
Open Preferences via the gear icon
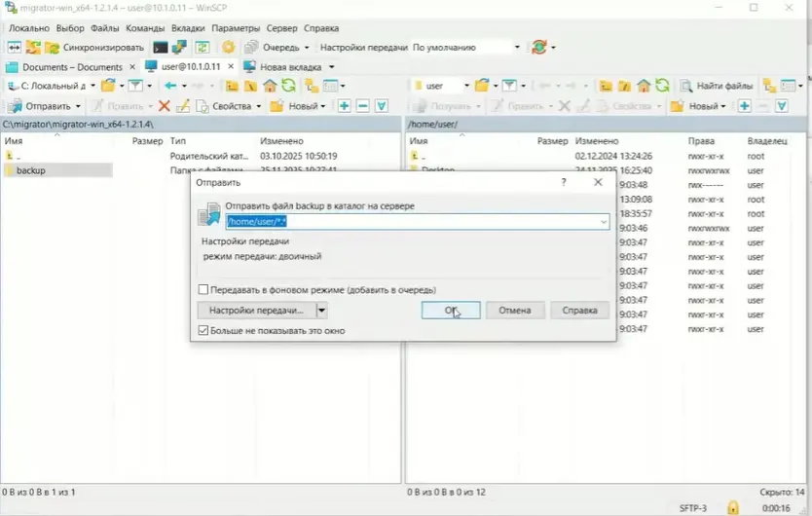pos(228,48)
